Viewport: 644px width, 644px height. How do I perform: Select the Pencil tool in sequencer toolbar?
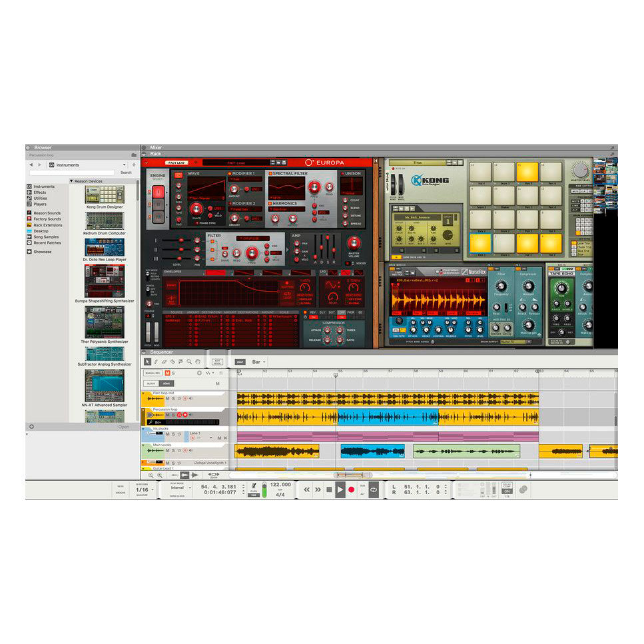coord(156,362)
